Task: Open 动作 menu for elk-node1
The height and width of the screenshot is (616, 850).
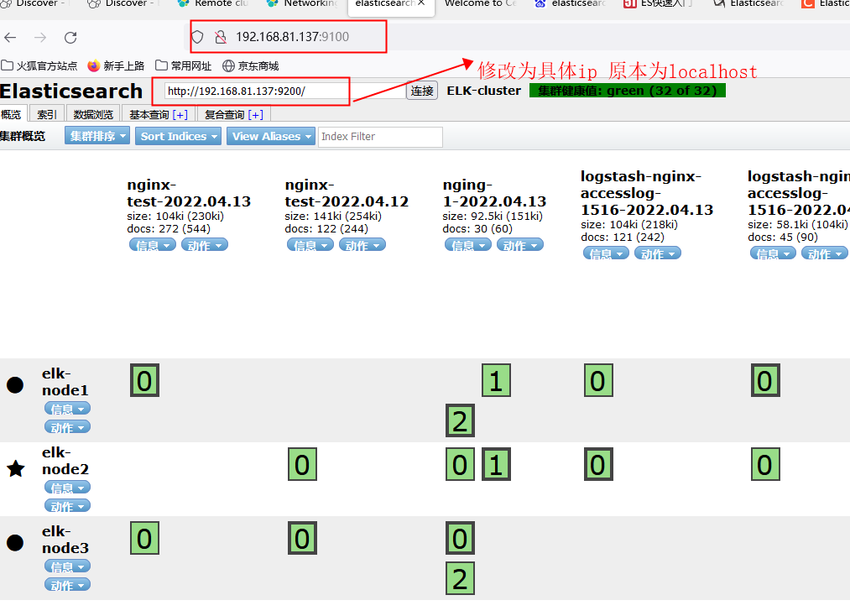Action: (67, 427)
